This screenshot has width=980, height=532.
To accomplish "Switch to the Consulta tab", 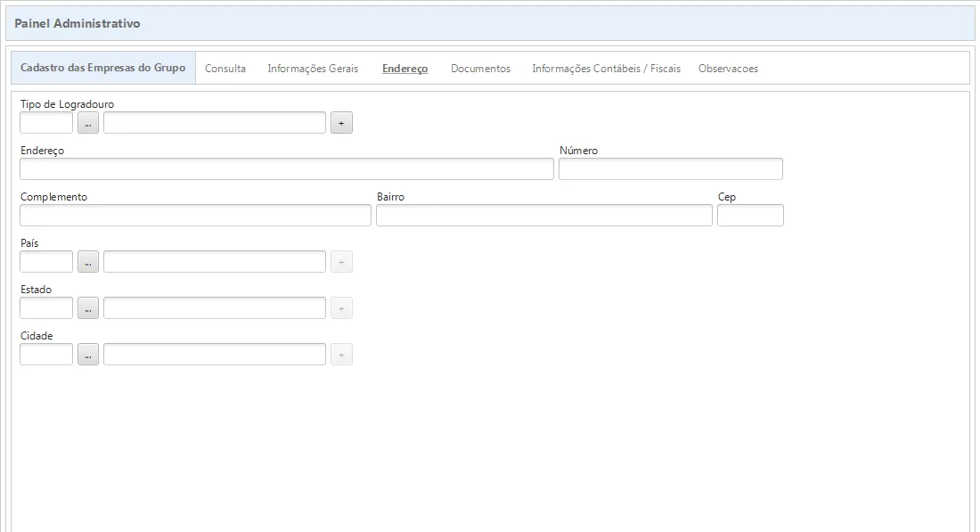I will point(225,68).
